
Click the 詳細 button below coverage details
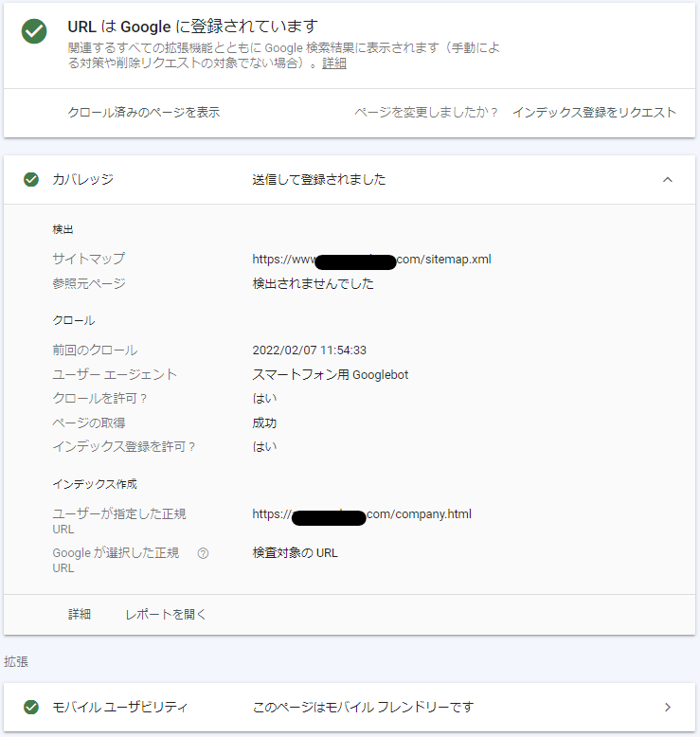pos(80,614)
